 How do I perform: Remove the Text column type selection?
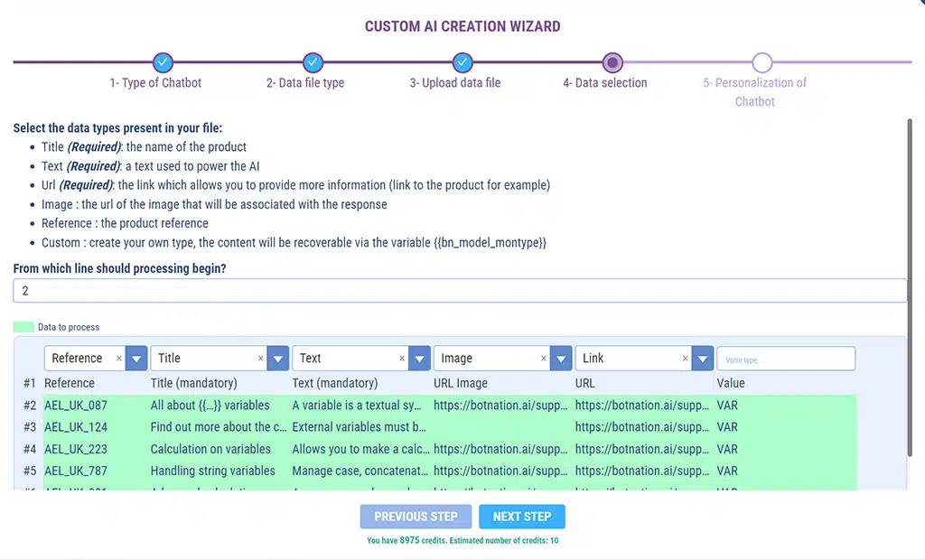coord(402,359)
